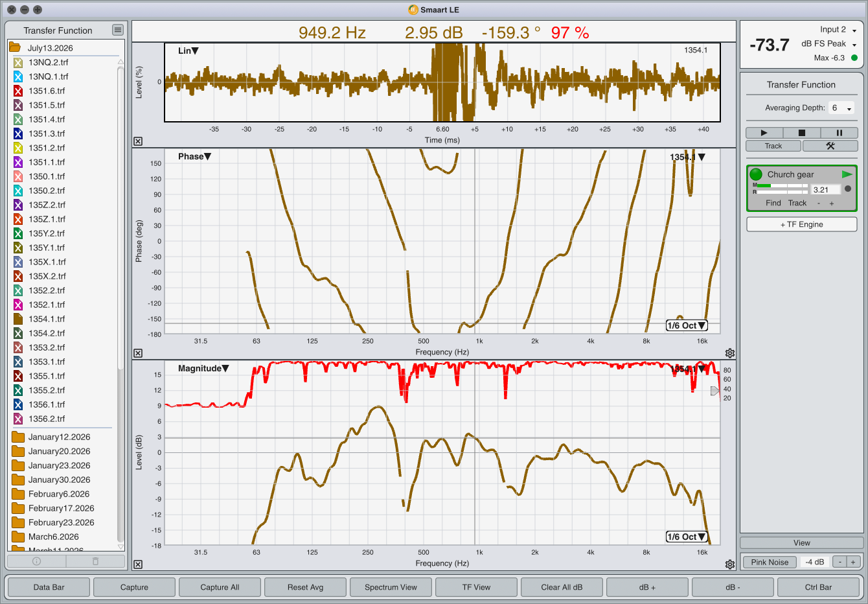868x604 pixels.
Task: Stop measurement with the square stop button
Action: coord(801,133)
